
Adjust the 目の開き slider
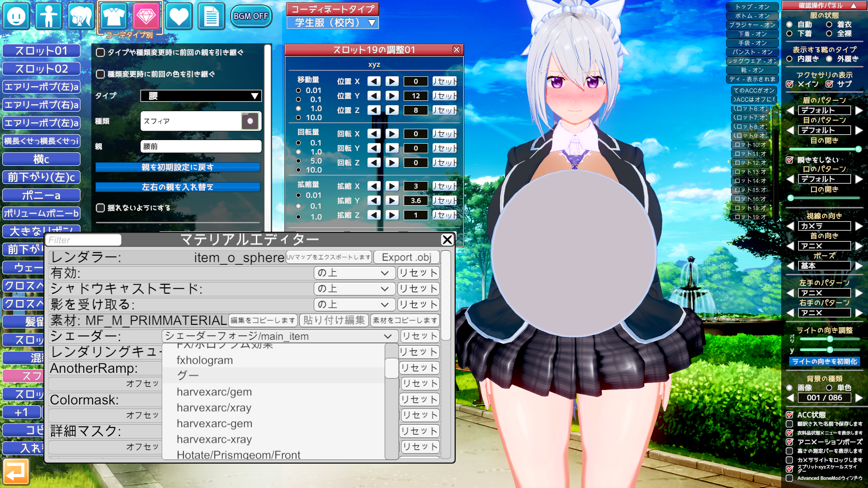coord(858,149)
